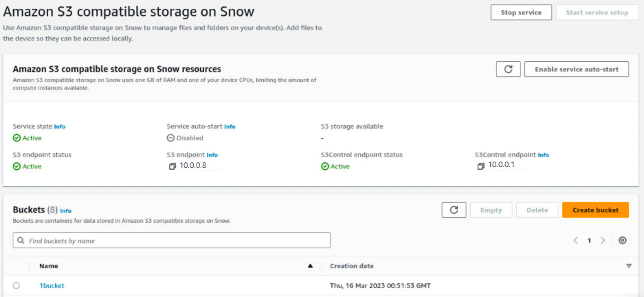Screen dimensions: 644x297
Task: View Info for S3Control endpoint
Action: coord(543,155)
